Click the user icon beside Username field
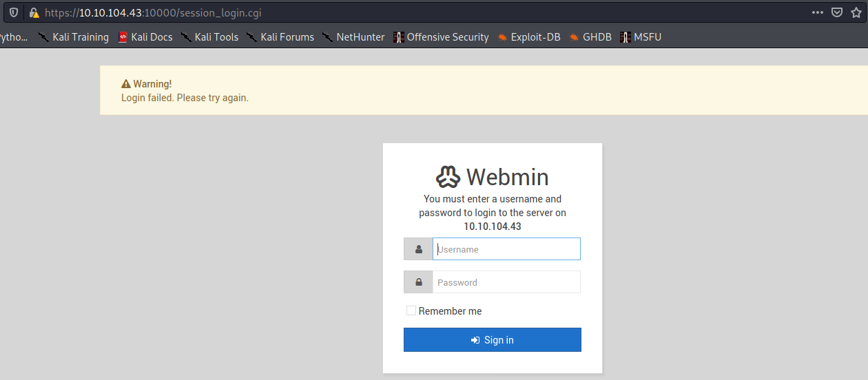The height and width of the screenshot is (380, 868). pos(418,249)
